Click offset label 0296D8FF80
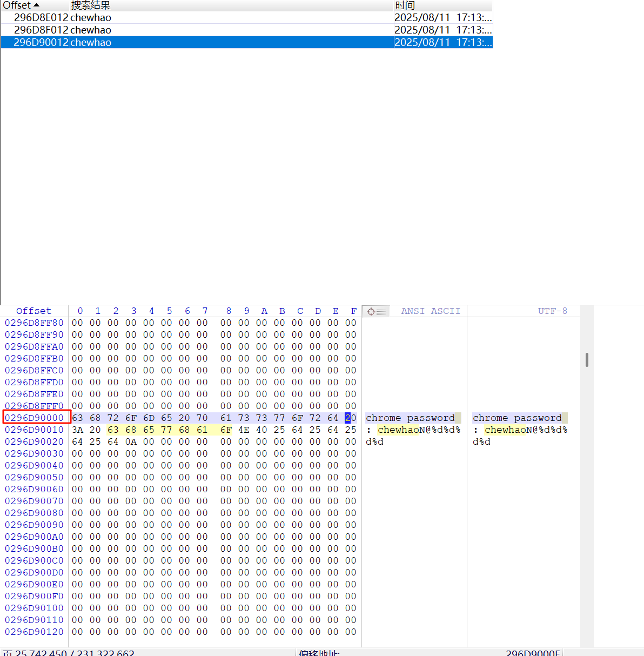 (34, 323)
